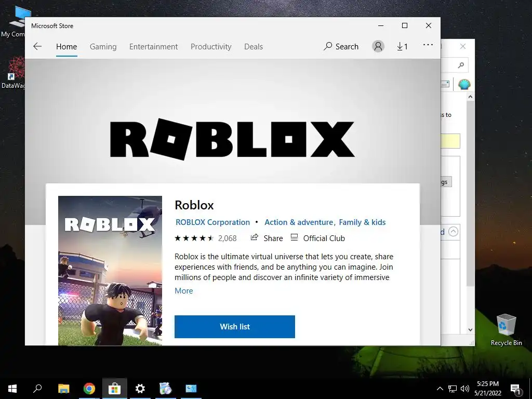The height and width of the screenshot is (399, 532).
Task: Launch Google Chrome from taskbar
Action: [89, 389]
